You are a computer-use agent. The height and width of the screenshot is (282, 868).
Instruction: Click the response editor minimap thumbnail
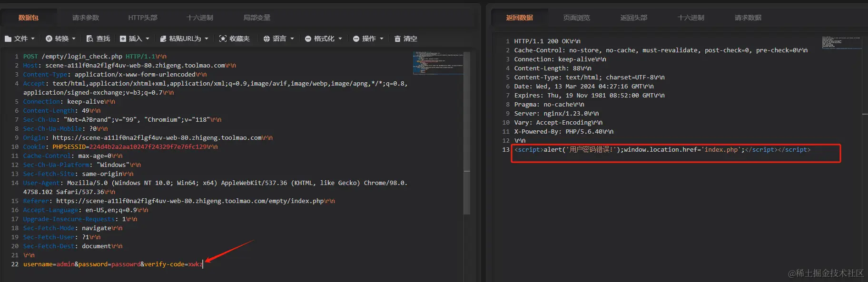pos(841,42)
